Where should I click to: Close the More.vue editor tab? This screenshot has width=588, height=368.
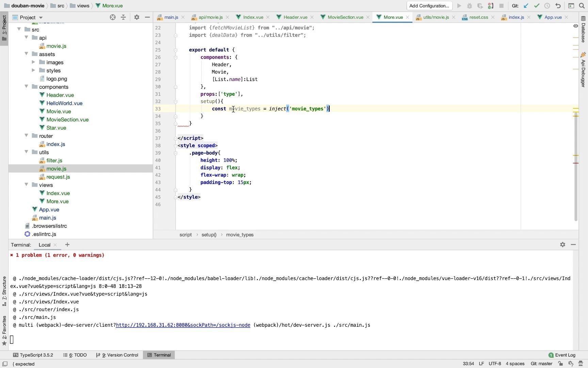click(407, 17)
